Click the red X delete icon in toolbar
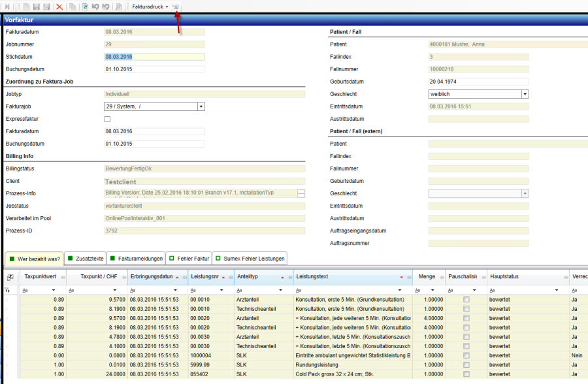Viewport: 588px width, 384px height. pyautogui.click(x=59, y=7)
